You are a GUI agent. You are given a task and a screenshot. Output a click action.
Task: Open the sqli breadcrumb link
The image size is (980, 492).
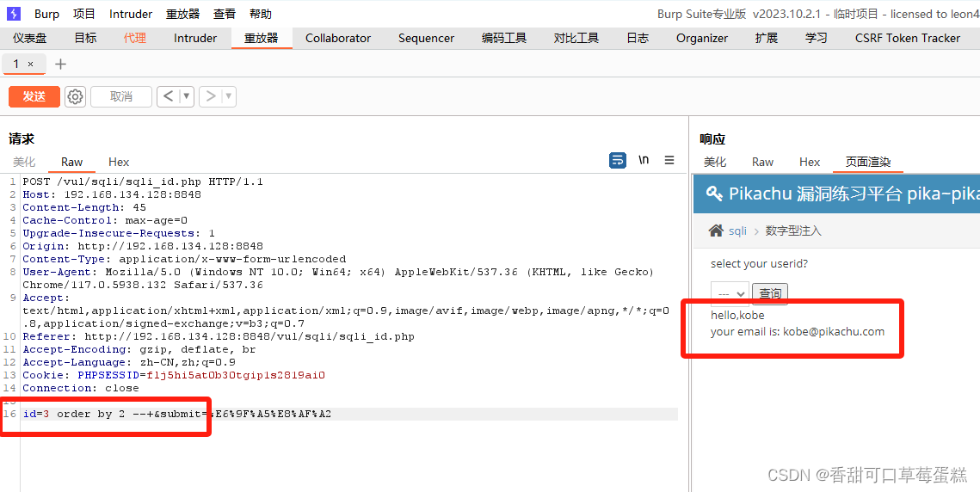click(737, 231)
